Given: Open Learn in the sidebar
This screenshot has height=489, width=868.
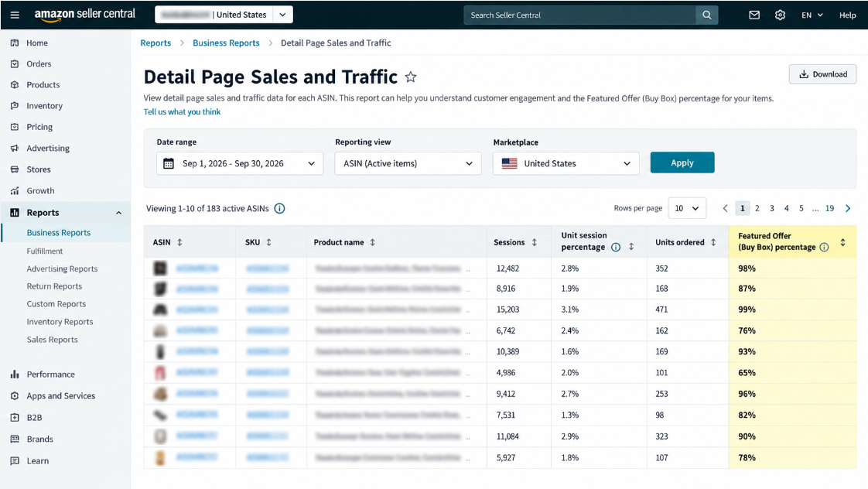Looking at the screenshot, I should pyautogui.click(x=37, y=460).
